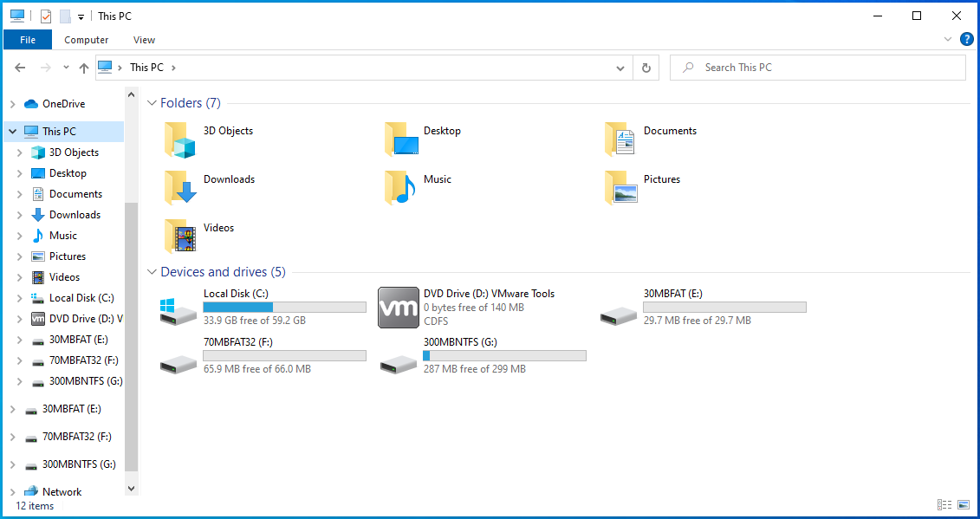This screenshot has height=519, width=980.
Task: Select Pictures in the navigation tree
Action: tap(68, 256)
